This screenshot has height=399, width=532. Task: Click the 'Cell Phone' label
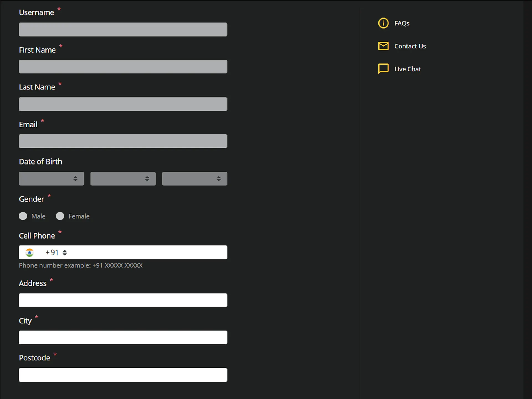37,236
